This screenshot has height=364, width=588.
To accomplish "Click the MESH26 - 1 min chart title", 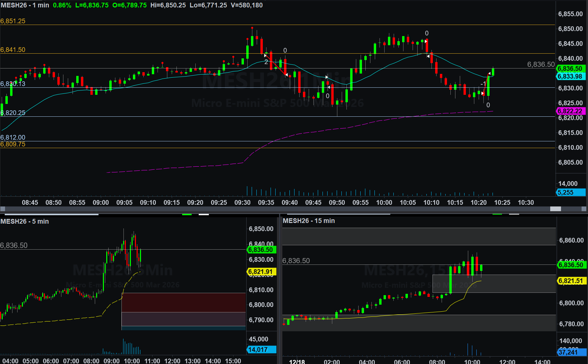I will click(25, 5).
